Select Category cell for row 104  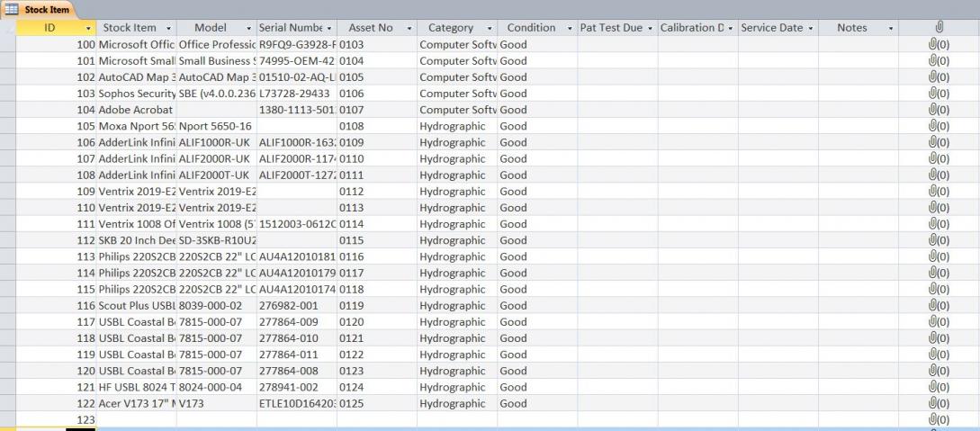(x=457, y=109)
